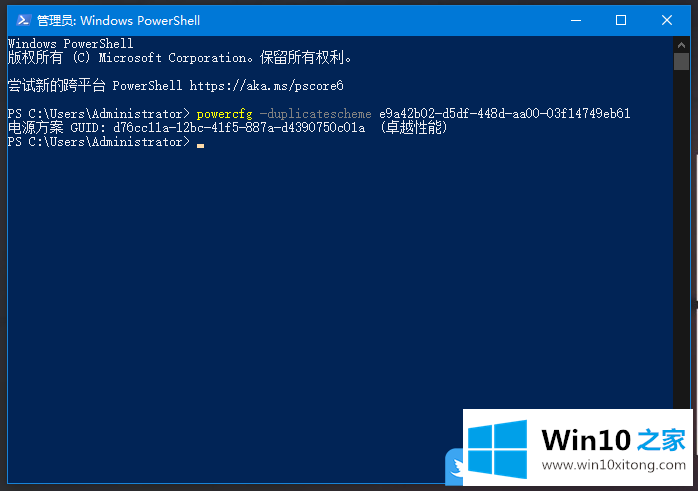Viewport: 698px width, 491px height.
Task: Click the '-duplicatescheme' parameter text
Action: tap(315, 114)
